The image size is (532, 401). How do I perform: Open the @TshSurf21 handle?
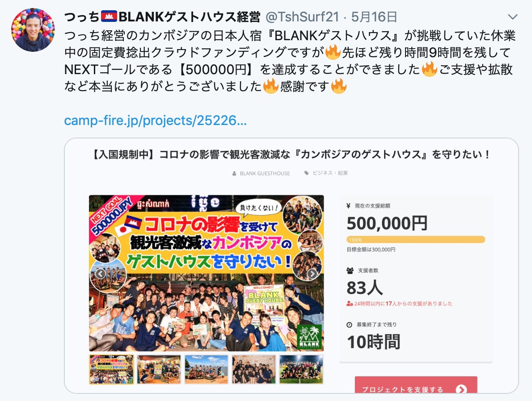coord(302,17)
